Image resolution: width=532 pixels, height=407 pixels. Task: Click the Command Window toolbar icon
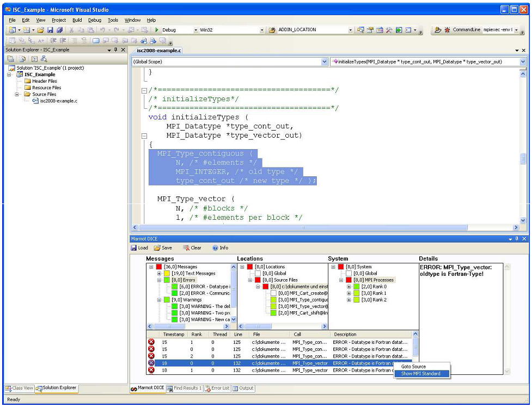tap(408, 30)
